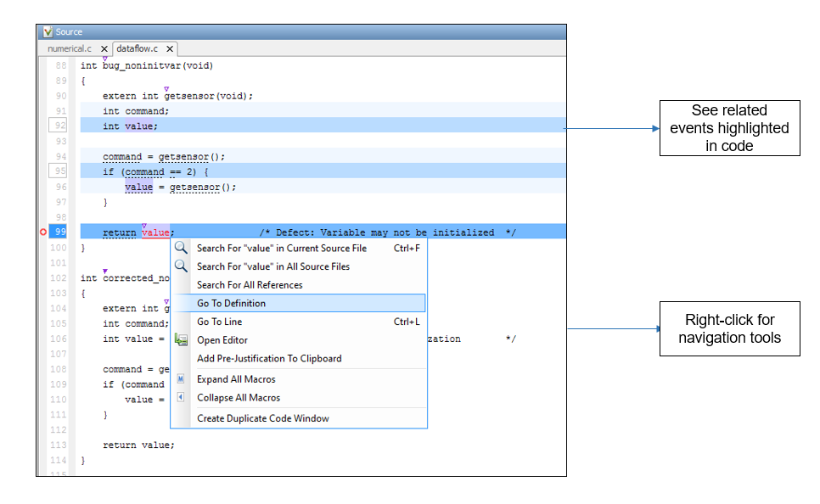The width and height of the screenshot is (820, 504).
Task: Click the Source panel title icon
Action: point(48,32)
